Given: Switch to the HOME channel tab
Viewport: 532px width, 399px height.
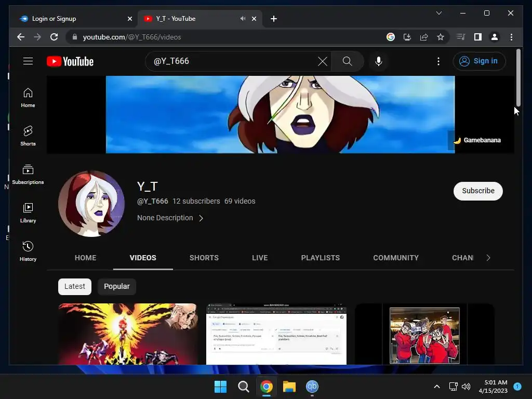Looking at the screenshot, I should coord(86,258).
